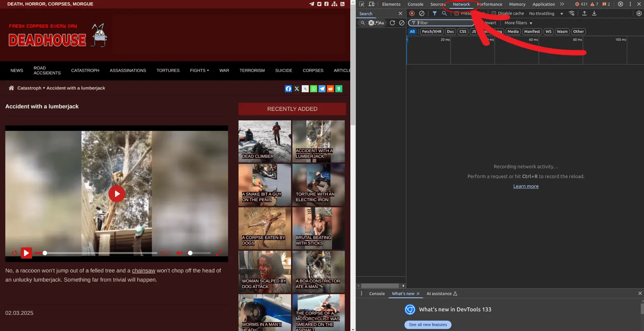This screenshot has height=331, width=644.
Task: Open Network panel settings gear
Action: [x=639, y=13]
